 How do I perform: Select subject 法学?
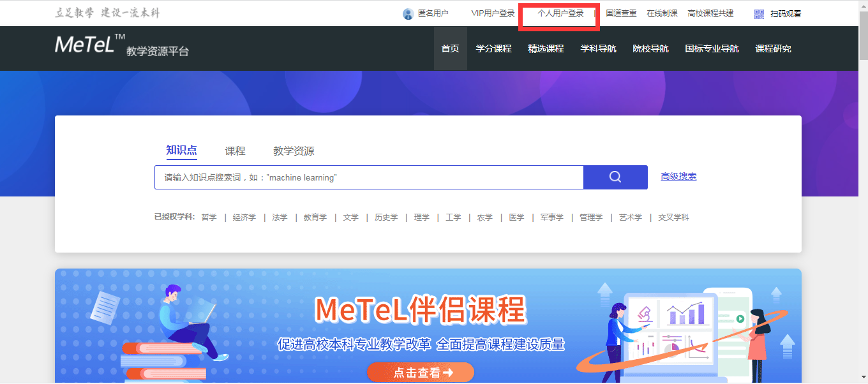pos(280,218)
